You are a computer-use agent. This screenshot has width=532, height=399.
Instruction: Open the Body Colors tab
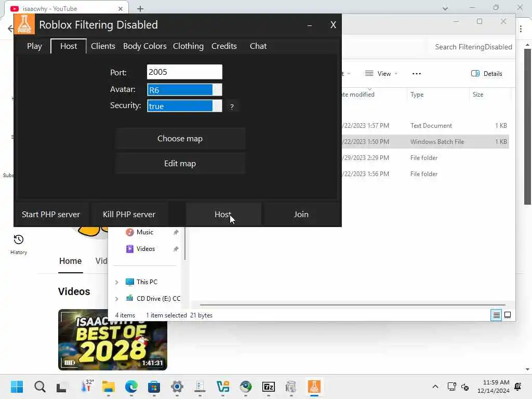pos(145,46)
